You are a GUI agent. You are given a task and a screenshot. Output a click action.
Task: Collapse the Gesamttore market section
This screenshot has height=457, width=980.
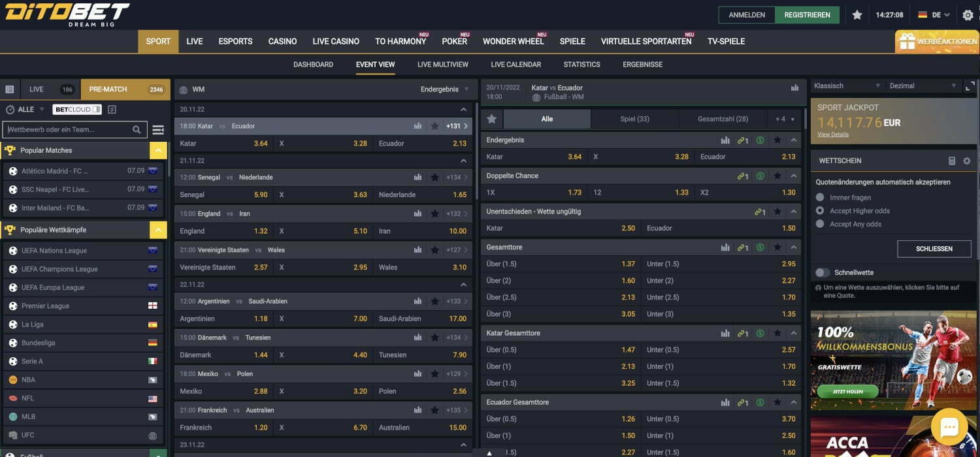[x=794, y=248]
